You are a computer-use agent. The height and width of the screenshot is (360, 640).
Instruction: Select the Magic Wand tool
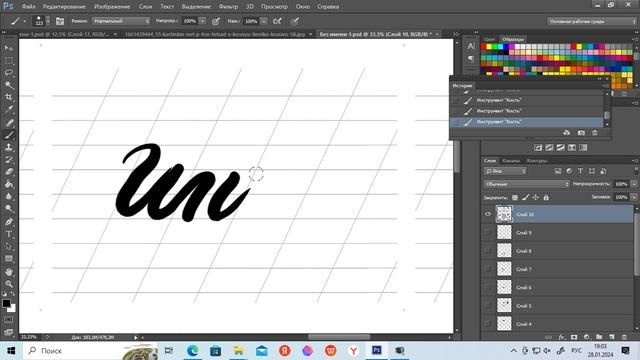[9, 85]
